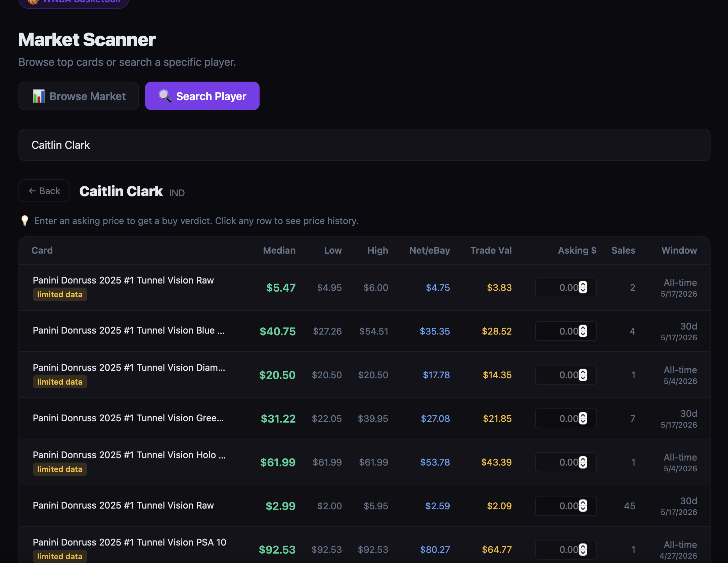
Task: Click asking price field for Tunnel Vision PSA 10
Action: click(566, 550)
